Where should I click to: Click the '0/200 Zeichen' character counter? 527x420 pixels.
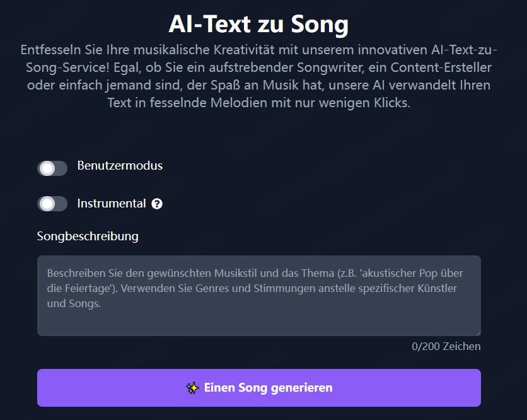click(446, 346)
